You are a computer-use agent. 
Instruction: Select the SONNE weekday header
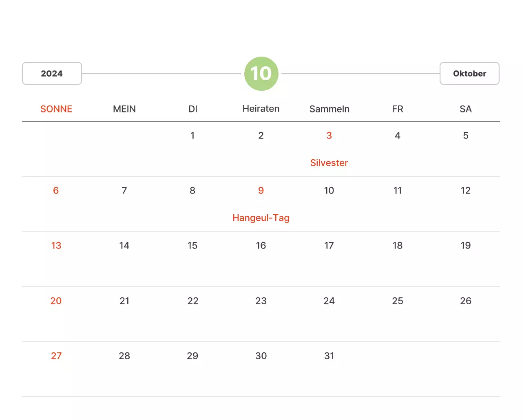(56, 109)
